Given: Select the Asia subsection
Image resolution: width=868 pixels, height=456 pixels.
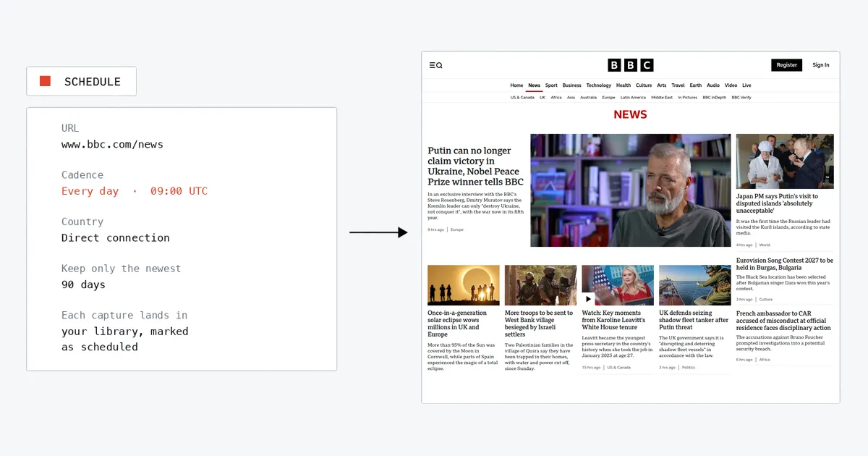Looking at the screenshot, I should coord(571,97).
